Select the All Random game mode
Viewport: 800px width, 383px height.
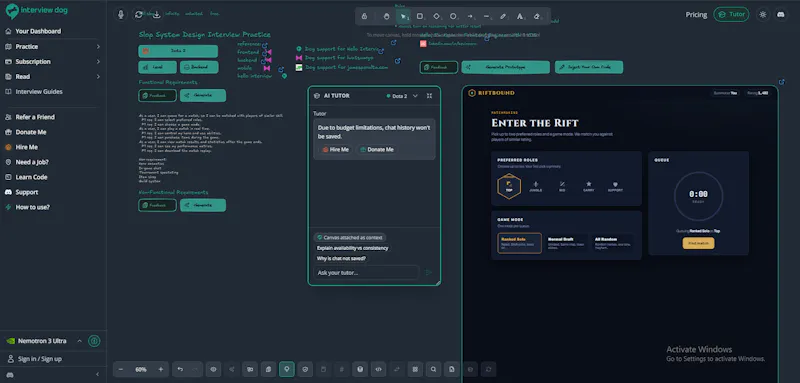(x=613, y=243)
